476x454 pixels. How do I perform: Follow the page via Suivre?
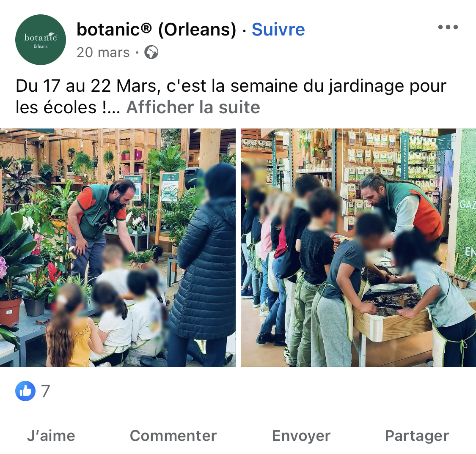[x=278, y=30]
